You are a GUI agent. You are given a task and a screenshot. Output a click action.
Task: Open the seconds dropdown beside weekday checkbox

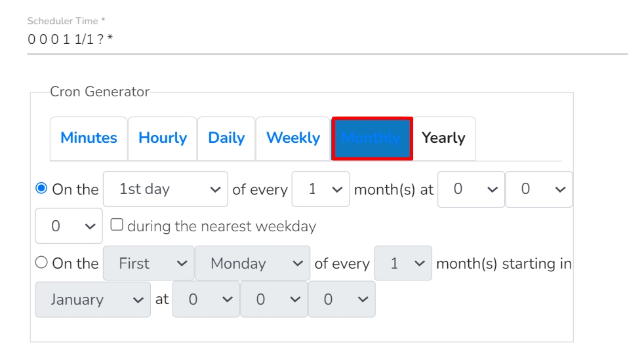point(69,226)
